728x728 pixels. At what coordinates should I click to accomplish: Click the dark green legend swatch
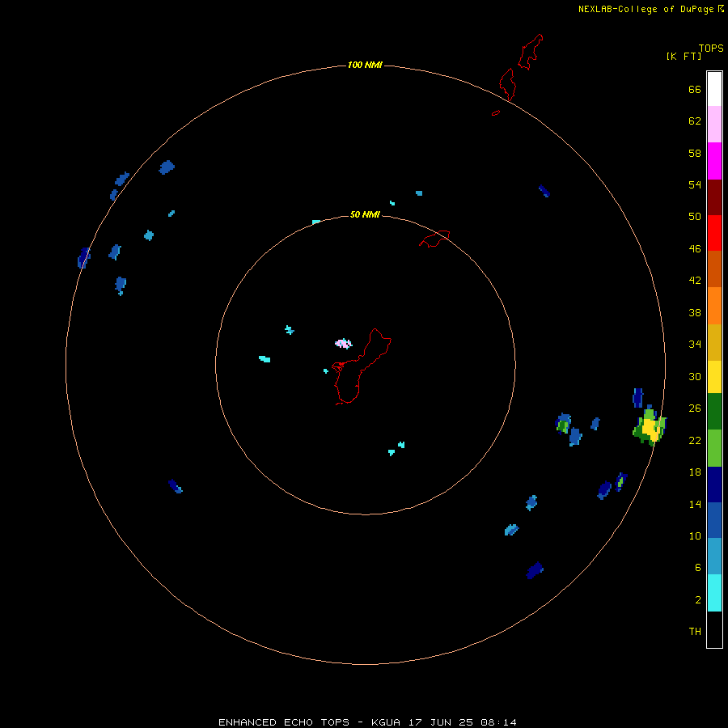[714, 412]
